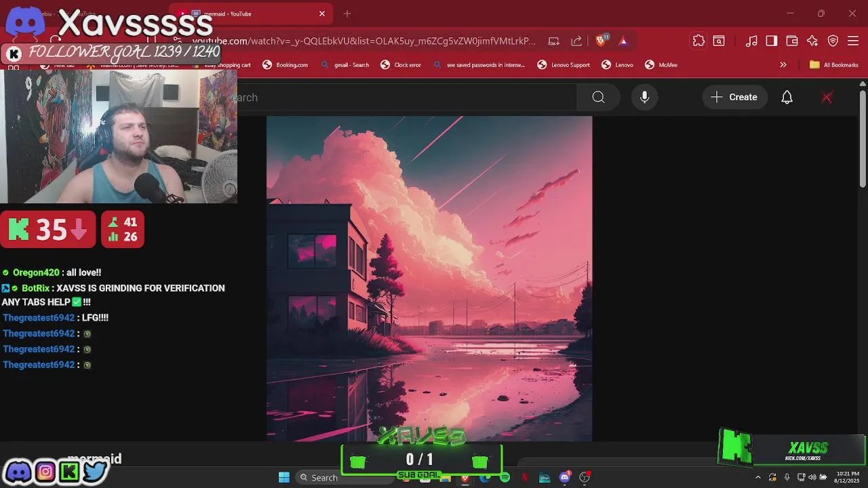Open Brave Shields lion icon
This screenshot has width=868, height=488.
coord(601,41)
